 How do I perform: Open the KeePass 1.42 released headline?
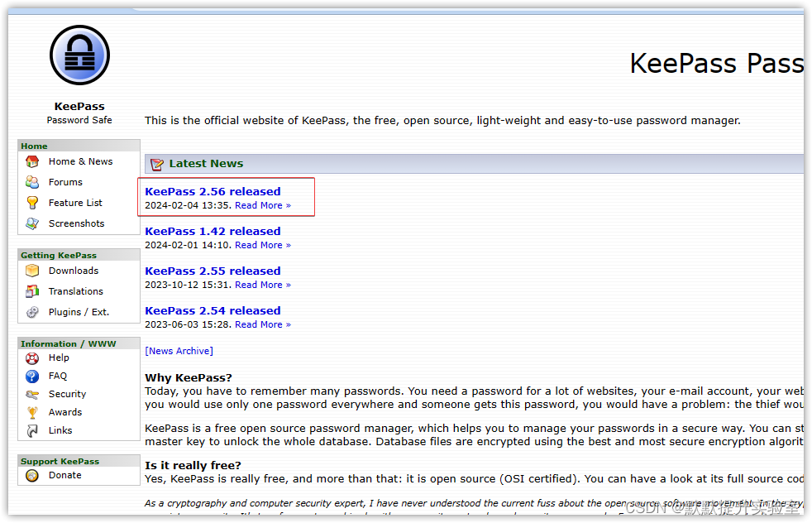pyautogui.click(x=213, y=232)
